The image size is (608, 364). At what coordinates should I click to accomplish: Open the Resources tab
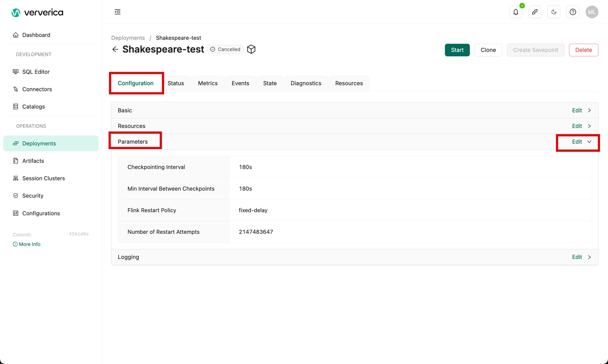(x=349, y=83)
